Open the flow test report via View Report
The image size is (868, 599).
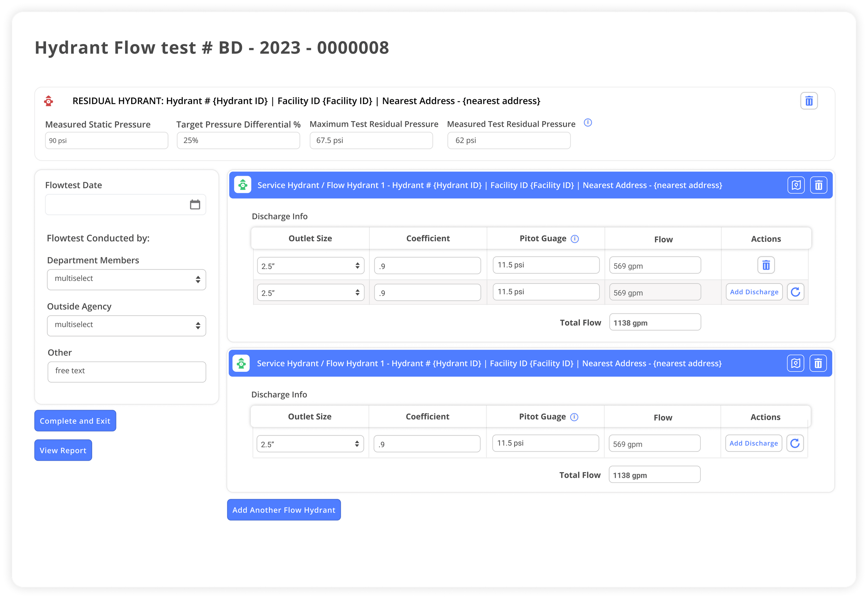click(x=63, y=450)
